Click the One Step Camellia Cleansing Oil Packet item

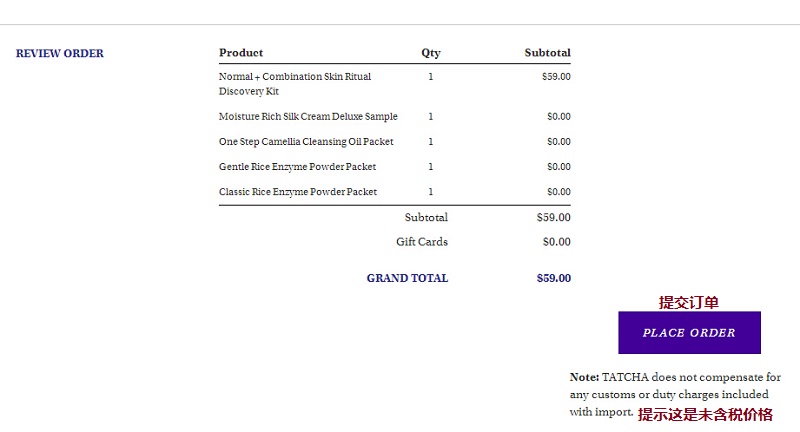pos(306,141)
